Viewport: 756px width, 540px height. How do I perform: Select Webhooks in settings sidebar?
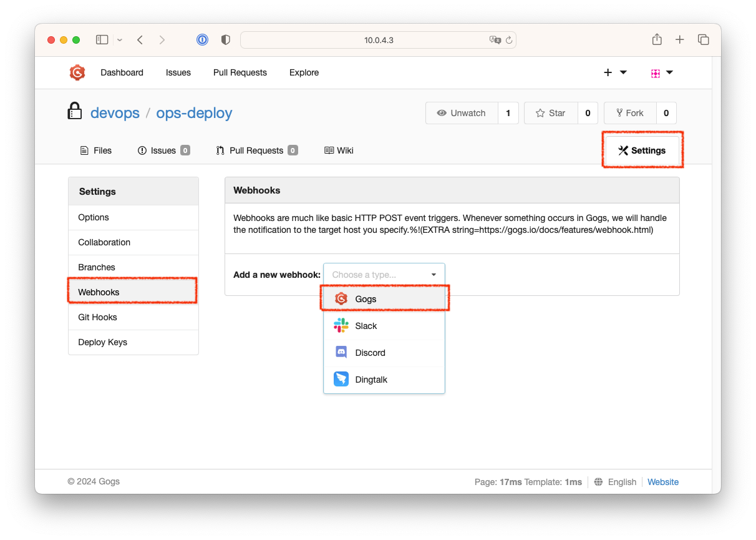tap(133, 292)
